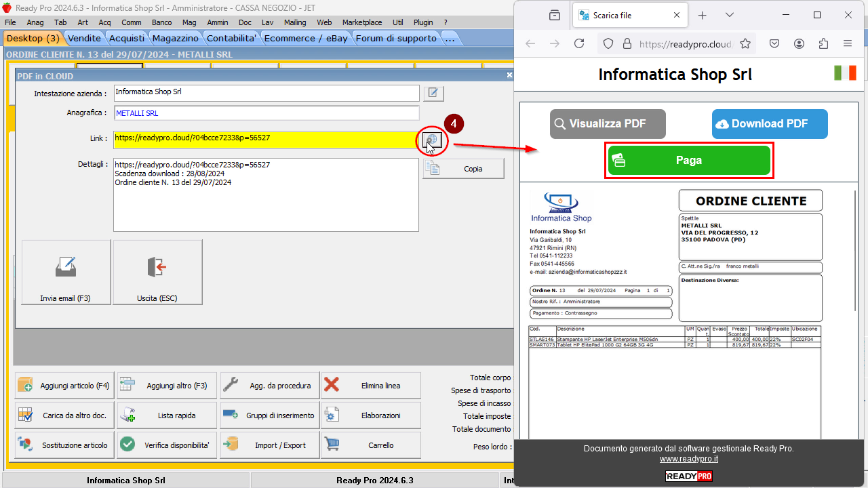This screenshot has height=488, width=868.
Task: Switch to Ecommerce / eBay tab
Action: pyautogui.click(x=306, y=38)
